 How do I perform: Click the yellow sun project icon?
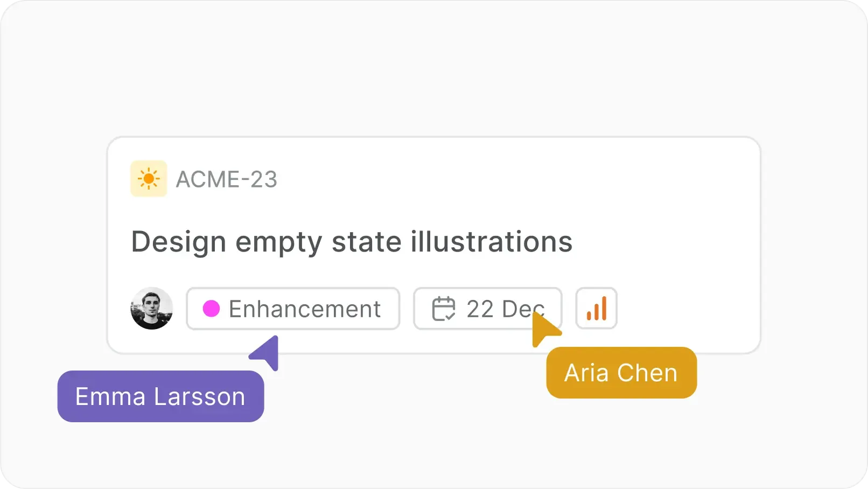tap(149, 179)
